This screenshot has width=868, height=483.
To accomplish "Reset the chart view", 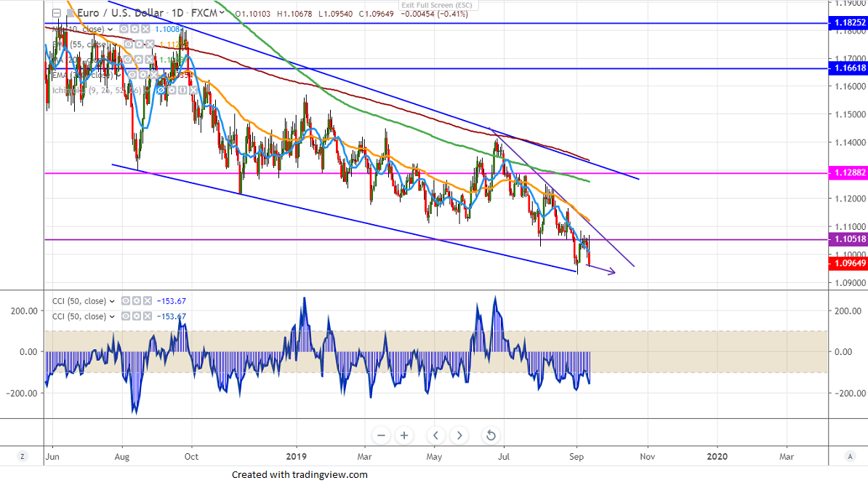I will [491, 436].
